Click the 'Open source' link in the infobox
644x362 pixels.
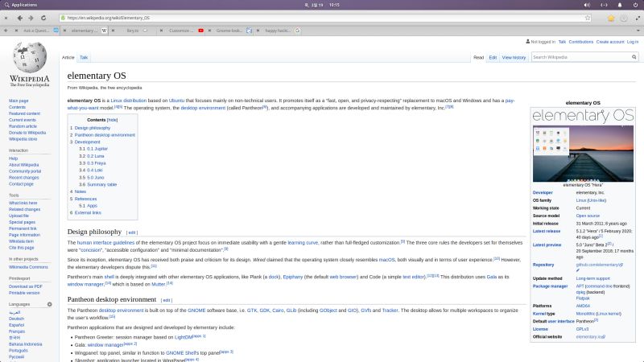click(x=588, y=216)
